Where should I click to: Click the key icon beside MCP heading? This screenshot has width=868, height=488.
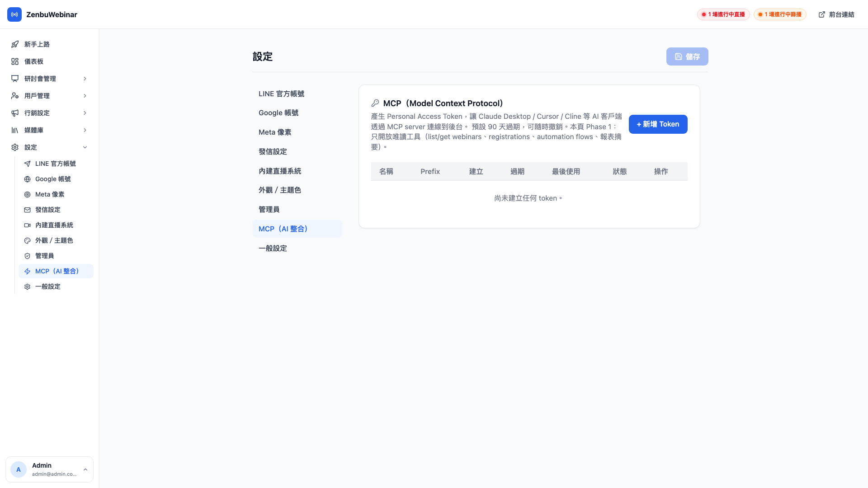point(375,103)
